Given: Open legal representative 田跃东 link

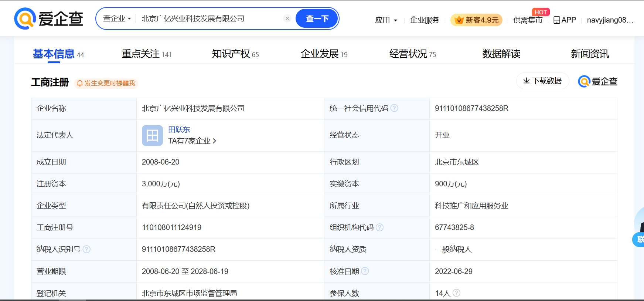Looking at the screenshot, I should click(x=179, y=129).
